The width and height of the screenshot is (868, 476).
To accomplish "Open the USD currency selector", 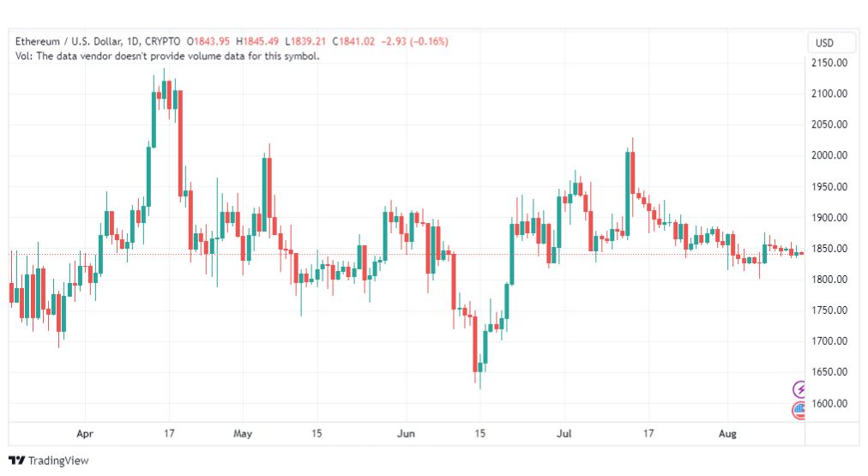I will click(824, 43).
